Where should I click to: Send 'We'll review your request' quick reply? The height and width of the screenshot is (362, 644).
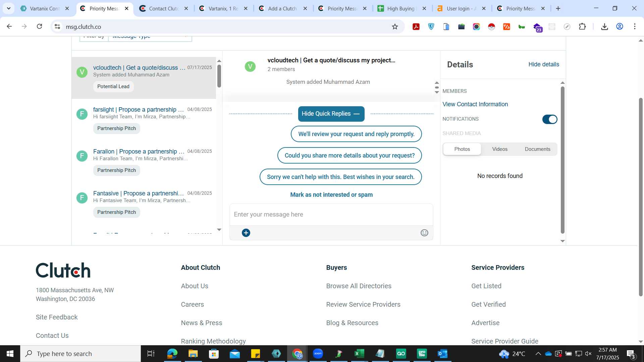[356, 134]
